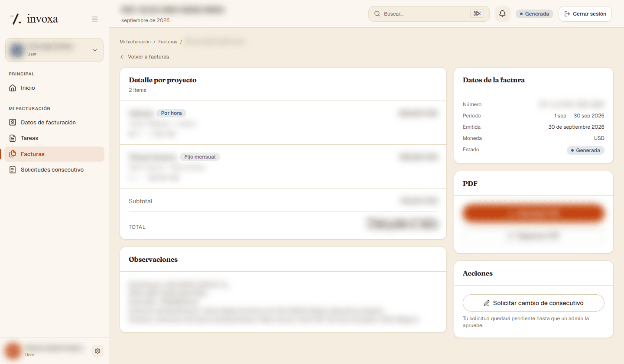Click the Facturas icon in sidebar
This screenshot has height=364, width=624.
13,154
